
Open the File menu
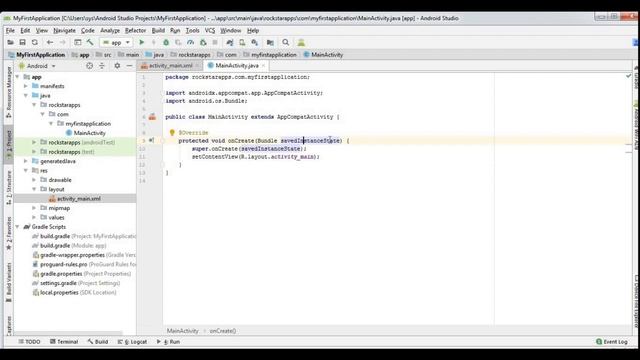[x=10, y=31]
